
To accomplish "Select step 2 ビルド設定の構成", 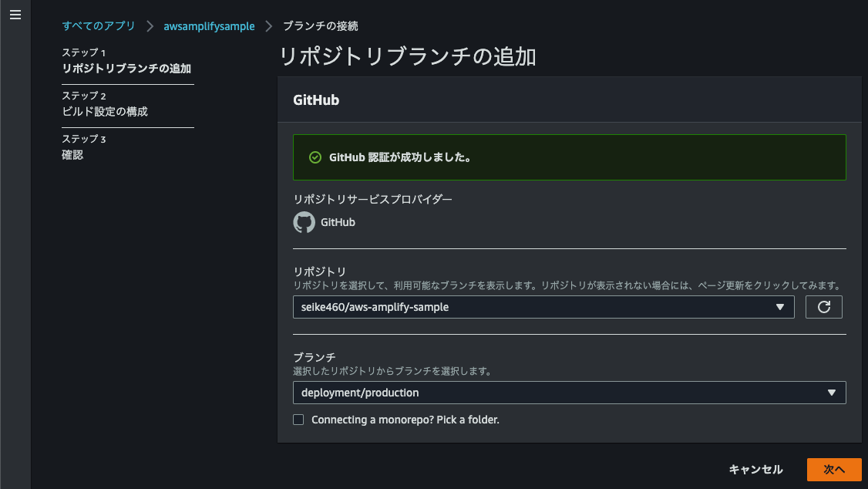I will pos(105,111).
